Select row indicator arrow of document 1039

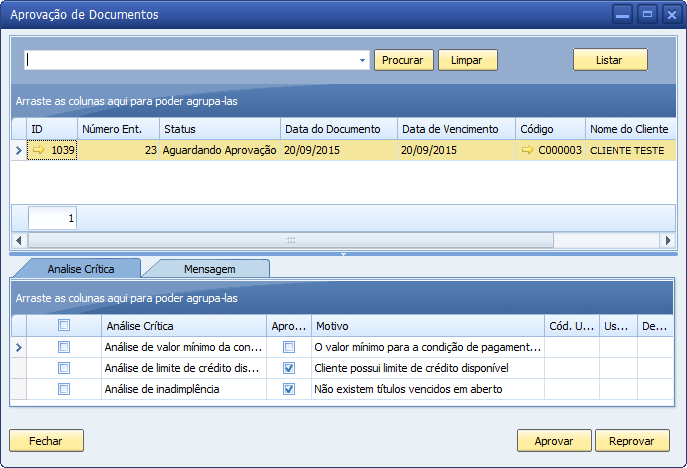tap(18, 150)
